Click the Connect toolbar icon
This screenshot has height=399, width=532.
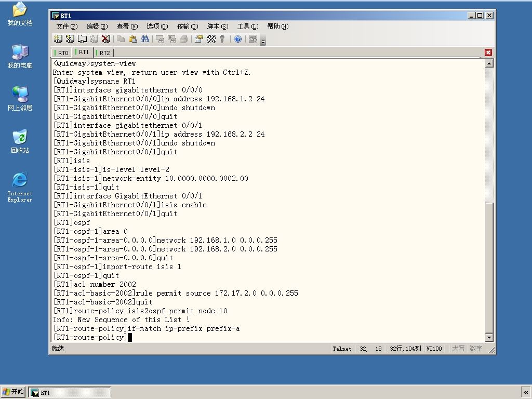pos(58,39)
